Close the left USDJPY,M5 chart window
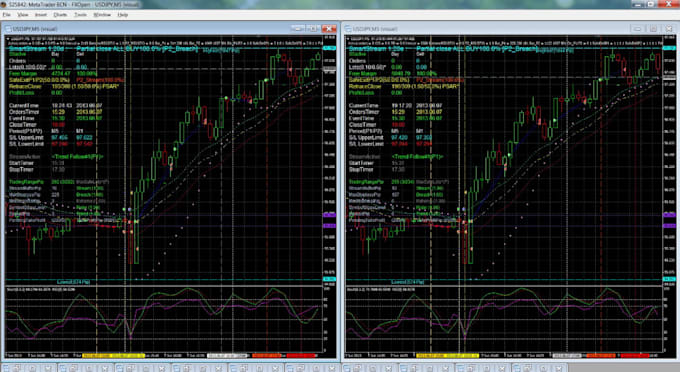 pyautogui.click(x=329, y=29)
